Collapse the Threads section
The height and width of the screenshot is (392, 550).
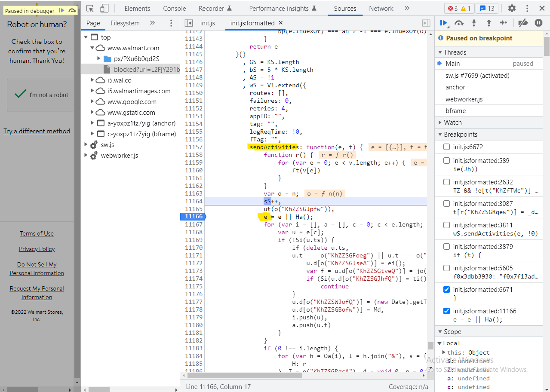455,52
